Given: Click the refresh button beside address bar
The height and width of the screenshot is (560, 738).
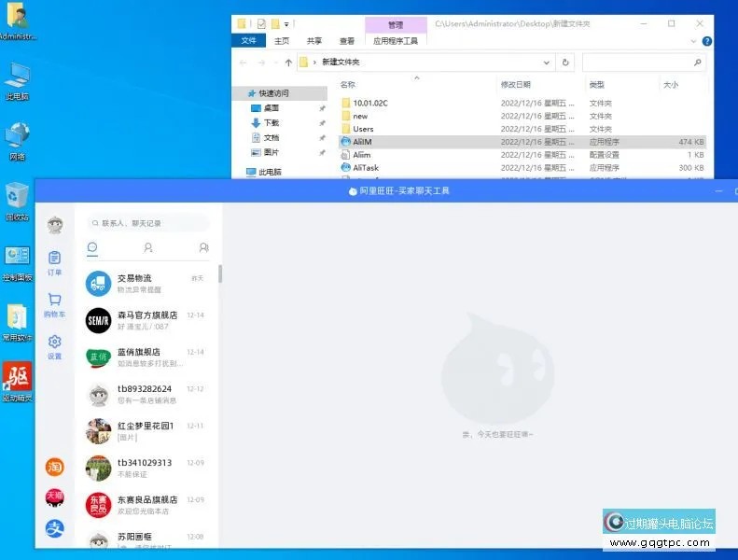Looking at the screenshot, I should tap(565, 63).
